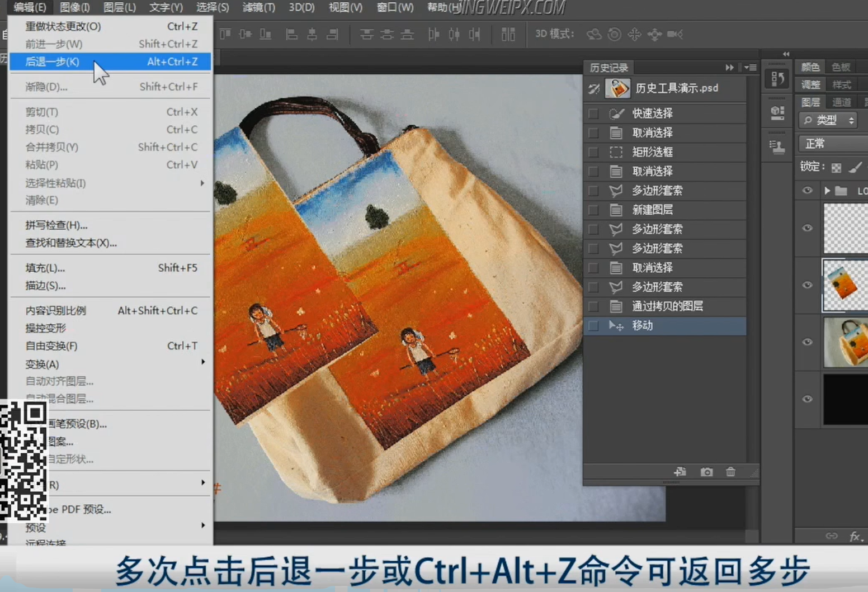The height and width of the screenshot is (592, 868).
Task: Toggle visibility of the copied painting layer
Action: click(807, 285)
